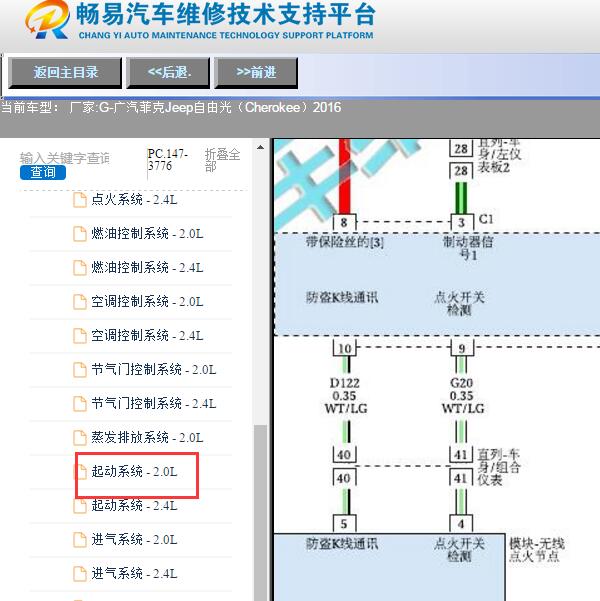
Task: Open 燃油控制系统 - 2.0L document
Action: coord(147,234)
